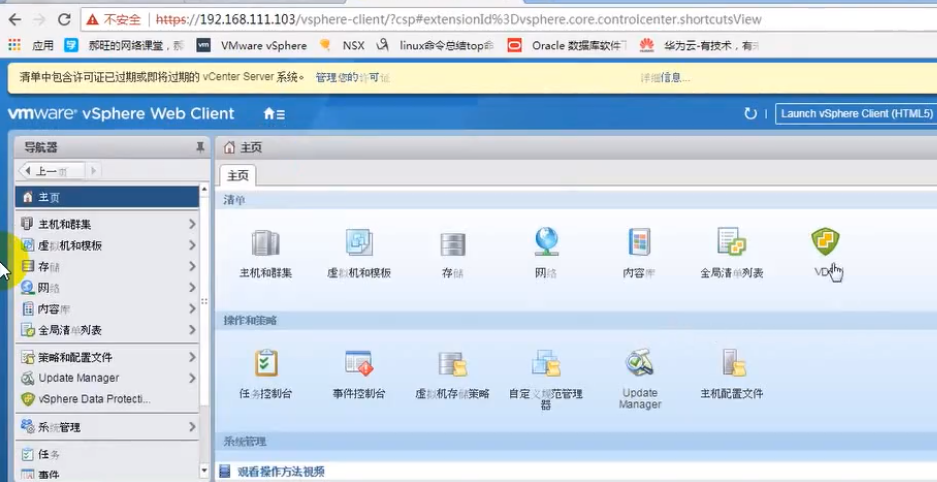This screenshot has height=482, width=937.
Task: Open the 华为云 bookmark
Action: [x=700, y=45]
